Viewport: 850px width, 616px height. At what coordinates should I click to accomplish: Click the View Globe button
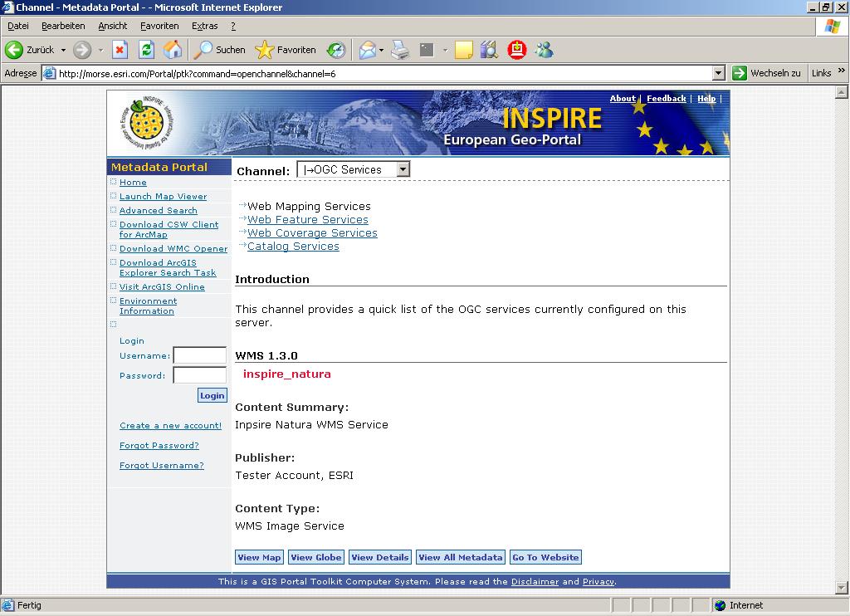316,557
